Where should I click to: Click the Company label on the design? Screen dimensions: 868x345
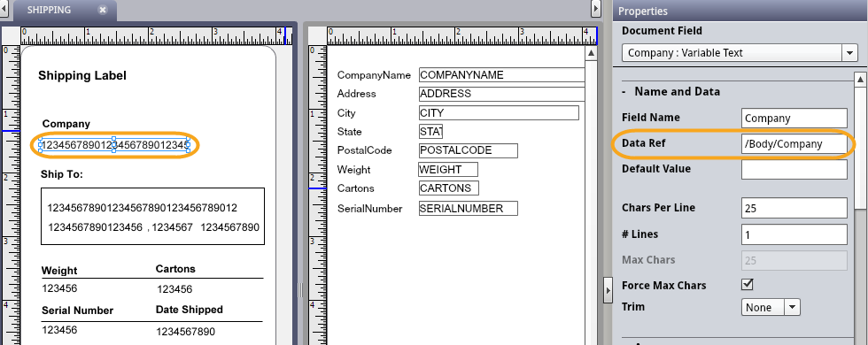(66, 124)
